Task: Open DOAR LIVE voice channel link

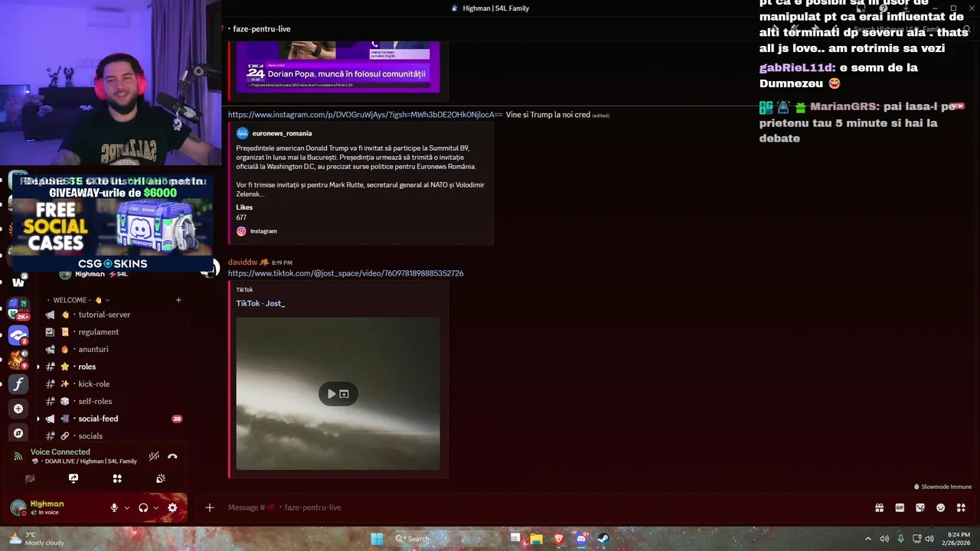Action: [90, 461]
